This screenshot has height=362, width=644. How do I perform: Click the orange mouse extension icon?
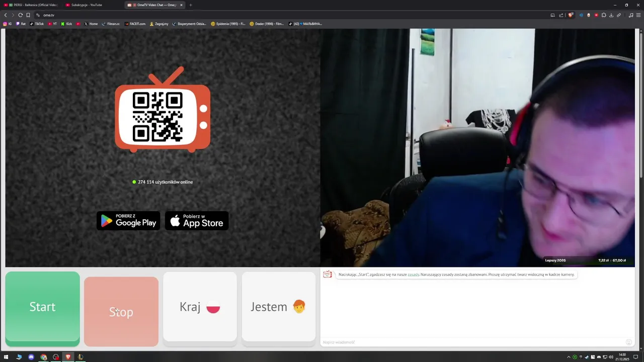(x=589, y=15)
